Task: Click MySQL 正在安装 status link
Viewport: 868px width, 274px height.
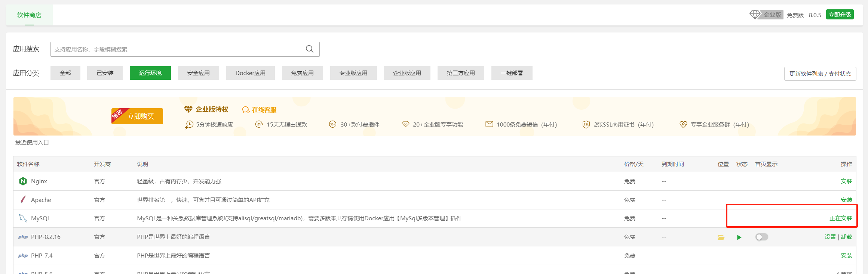Action: (x=841, y=218)
